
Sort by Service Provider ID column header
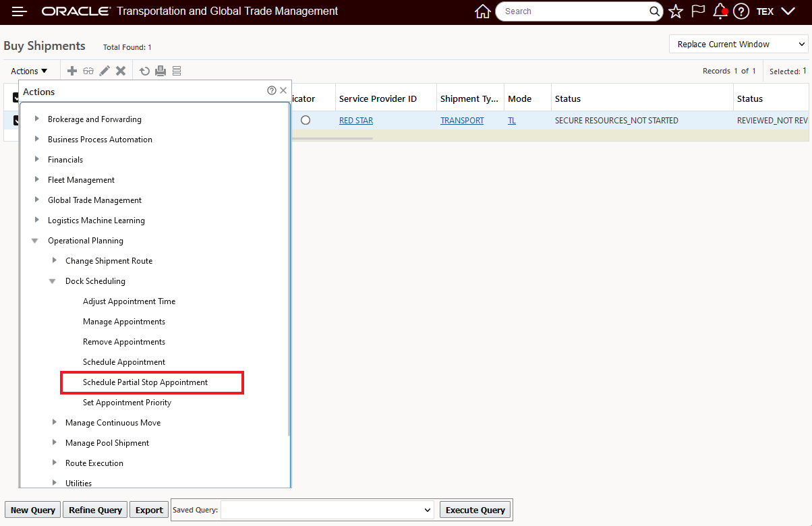(378, 98)
